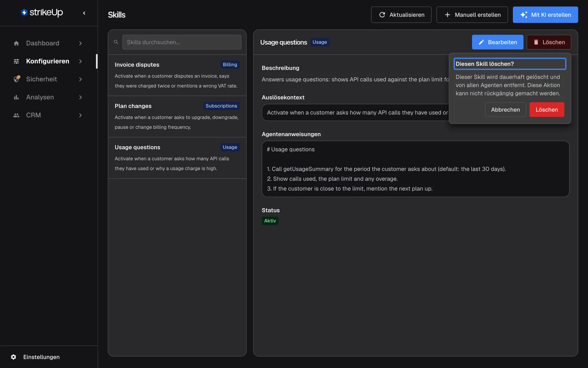This screenshot has height=368, width=588.
Task: Expand the Sicherheit chevron
Action: click(x=80, y=79)
